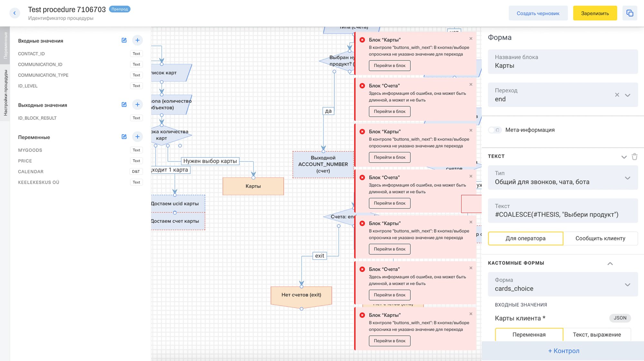Edit the Переменные section

tap(124, 137)
